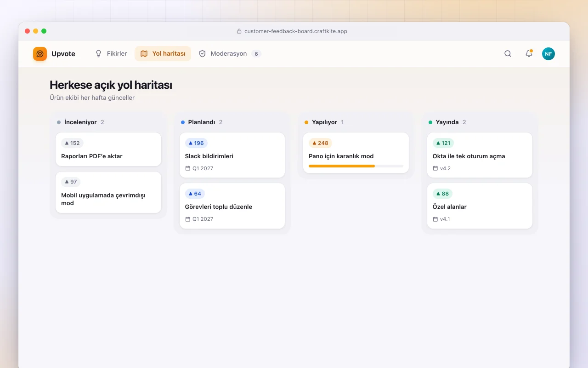Click the progress bar on karanlık mod card
Image resolution: width=588 pixels, height=368 pixels.
(356, 166)
